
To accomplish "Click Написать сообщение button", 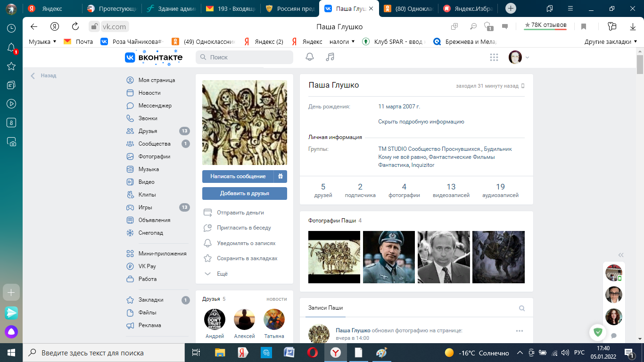I will tap(238, 176).
